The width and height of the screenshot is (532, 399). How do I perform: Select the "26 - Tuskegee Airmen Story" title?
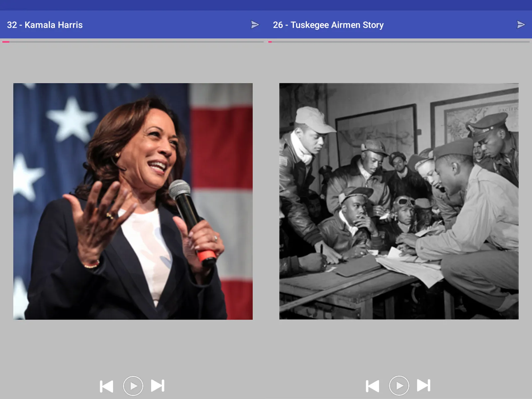click(x=328, y=25)
